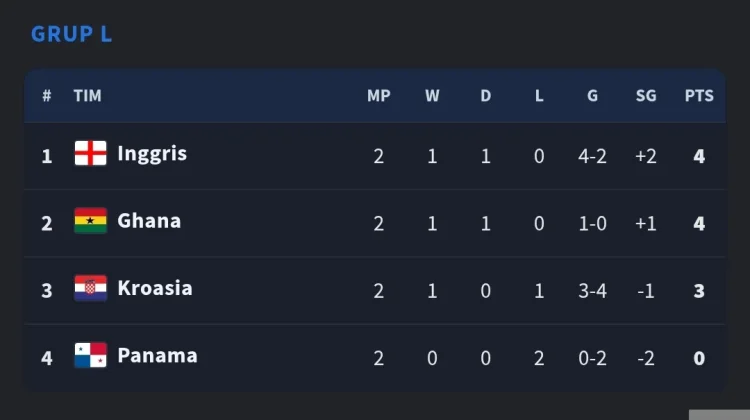Sort by the MP column header
The image size is (750, 420).
click(x=379, y=96)
